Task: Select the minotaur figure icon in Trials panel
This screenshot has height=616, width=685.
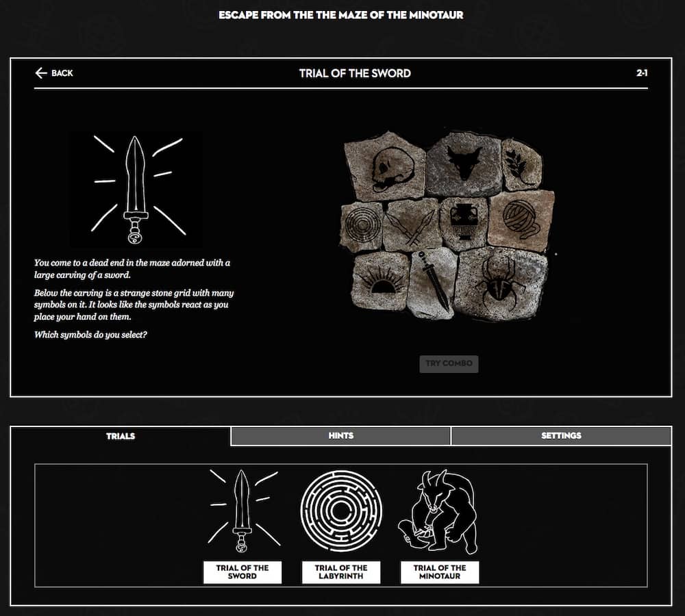Action: point(439,511)
